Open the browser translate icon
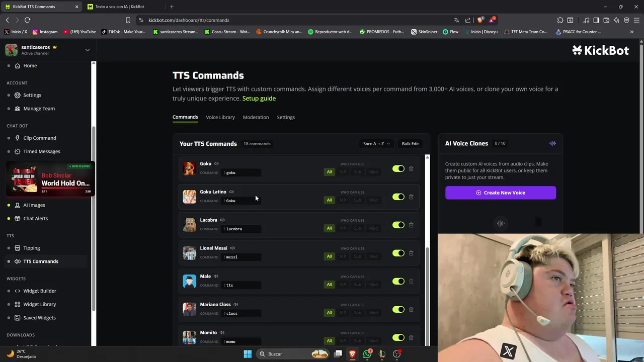Image resolution: width=644 pixels, height=362 pixels. point(456,20)
